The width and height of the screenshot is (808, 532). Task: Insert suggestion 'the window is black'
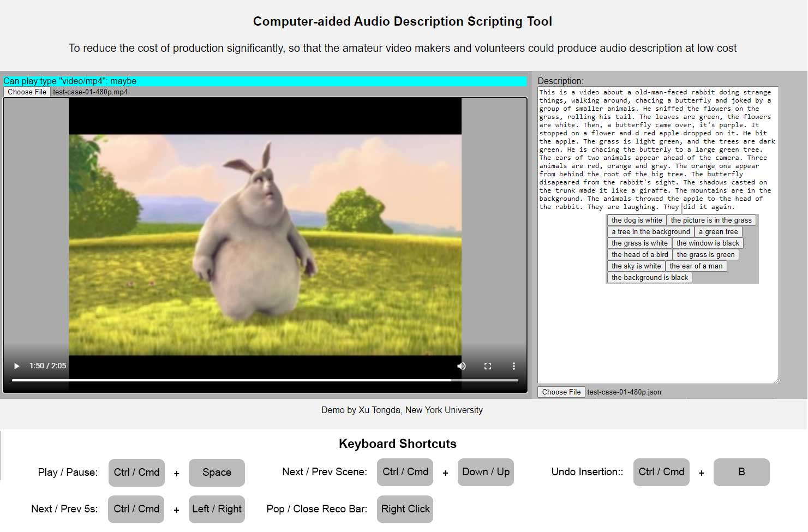click(x=708, y=243)
